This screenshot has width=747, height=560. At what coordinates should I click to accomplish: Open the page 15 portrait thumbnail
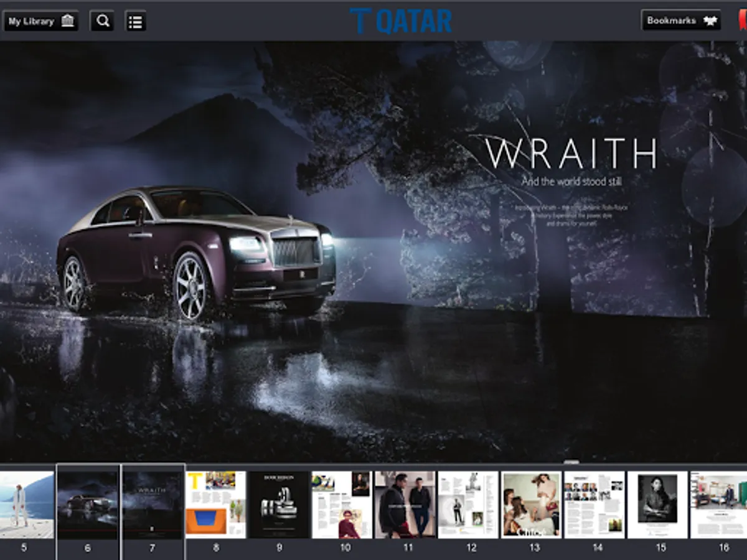658,505
